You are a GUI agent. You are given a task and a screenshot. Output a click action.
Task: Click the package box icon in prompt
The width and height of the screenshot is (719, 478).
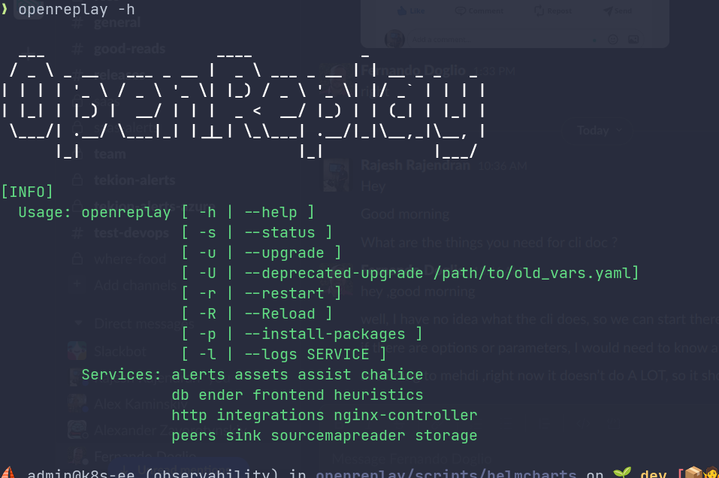694,472
